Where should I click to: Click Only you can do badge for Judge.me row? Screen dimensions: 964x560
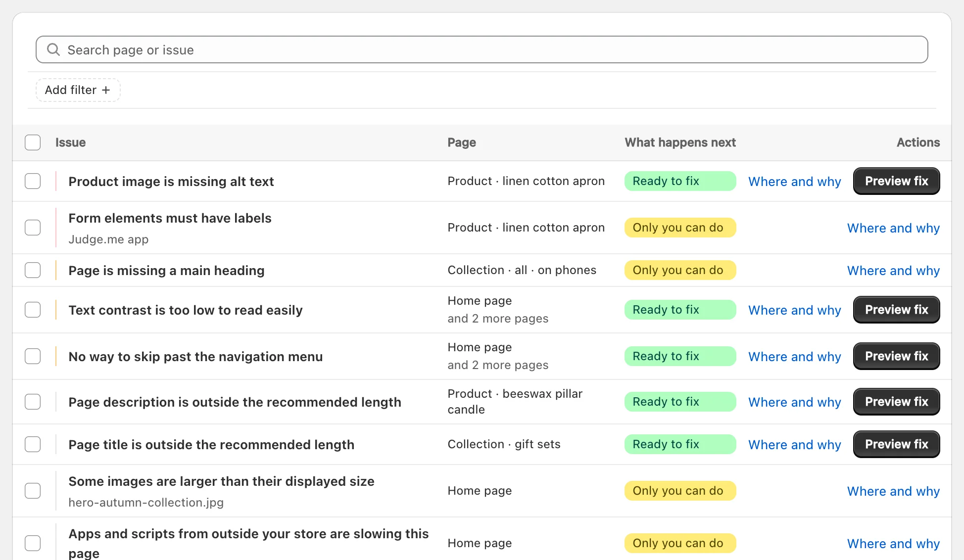coord(680,228)
